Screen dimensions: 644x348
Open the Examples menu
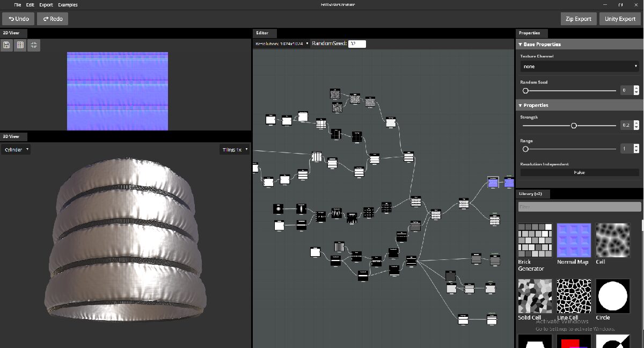[x=68, y=4]
